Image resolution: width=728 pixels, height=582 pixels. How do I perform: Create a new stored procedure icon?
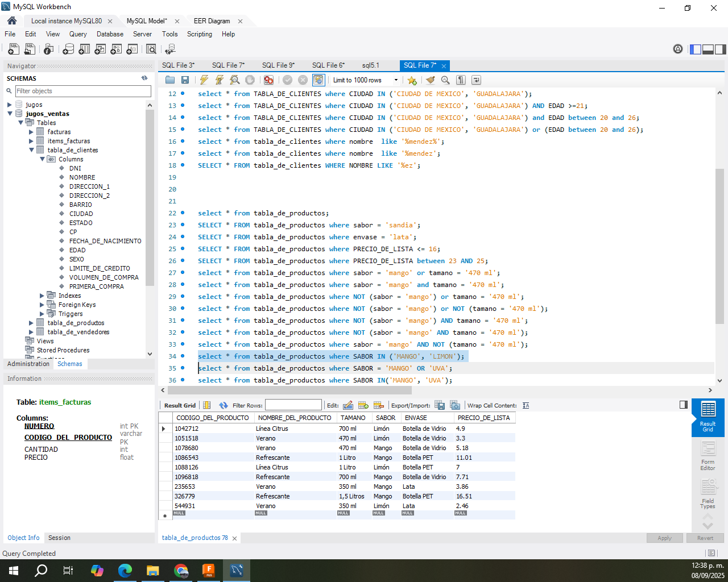point(116,49)
